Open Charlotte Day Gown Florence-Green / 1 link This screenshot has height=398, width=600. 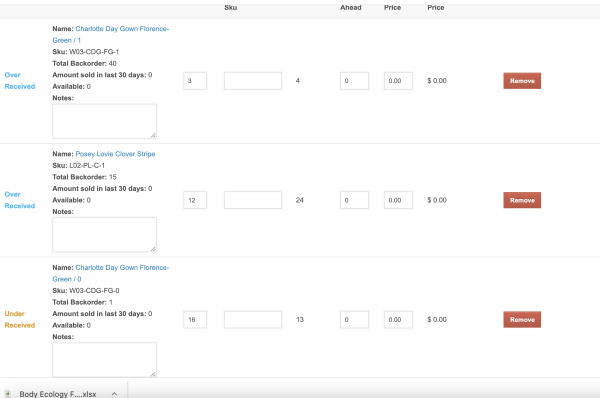point(111,34)
